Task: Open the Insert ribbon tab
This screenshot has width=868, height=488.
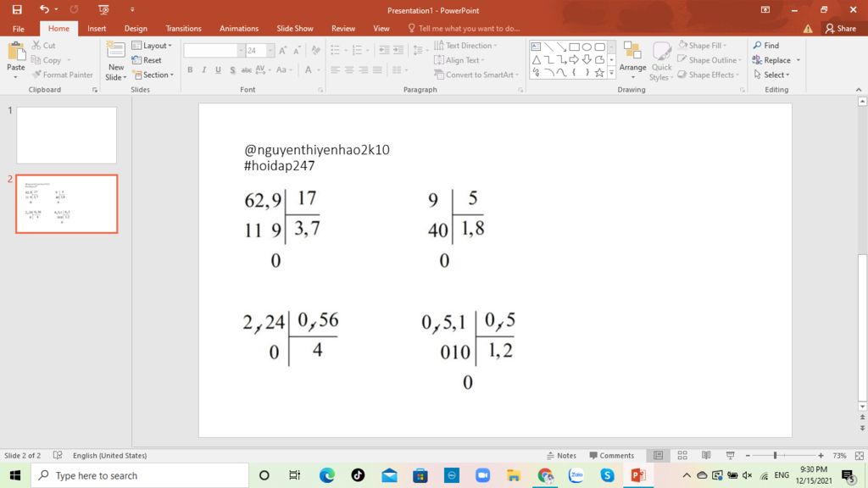Action: pos(97,28)
